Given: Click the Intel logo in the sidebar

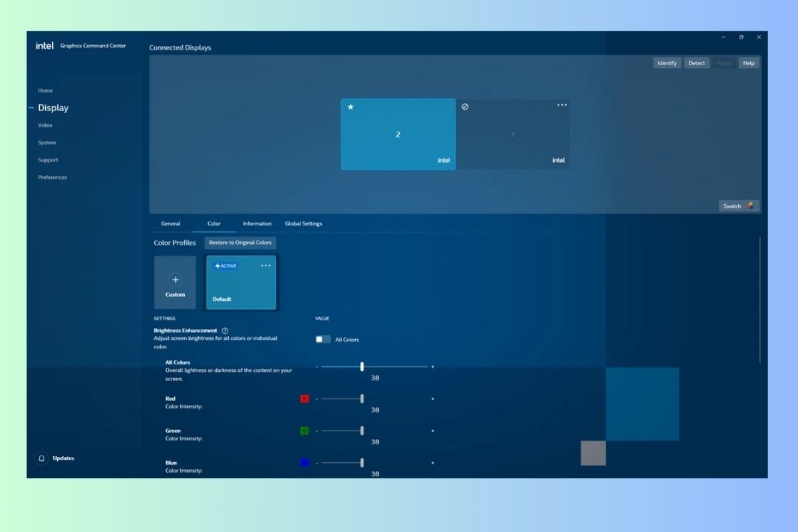Looking at the screenshot, I should pyautogui.click(x=45, y=46).
